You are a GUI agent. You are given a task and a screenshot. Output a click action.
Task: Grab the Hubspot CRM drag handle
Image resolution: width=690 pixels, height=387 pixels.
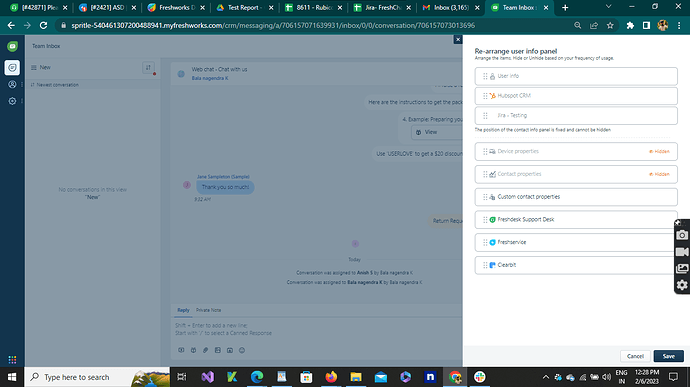pyautogui.click(x=485, y=96)
